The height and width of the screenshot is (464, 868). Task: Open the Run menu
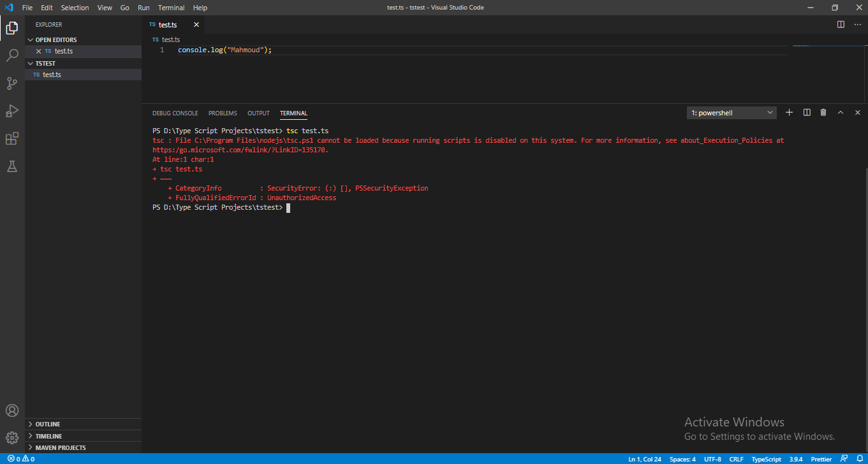pos(143,8)
